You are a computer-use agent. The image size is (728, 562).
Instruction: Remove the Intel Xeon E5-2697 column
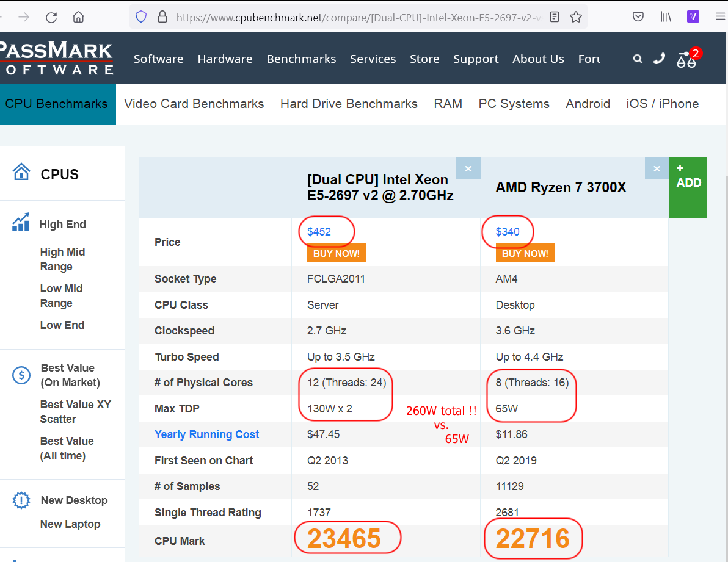pos(468,169)
